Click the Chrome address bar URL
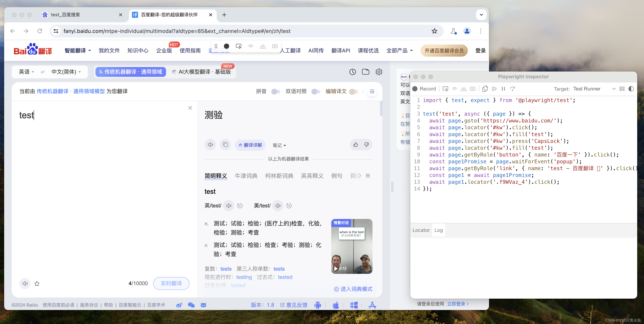 point(177,31)
